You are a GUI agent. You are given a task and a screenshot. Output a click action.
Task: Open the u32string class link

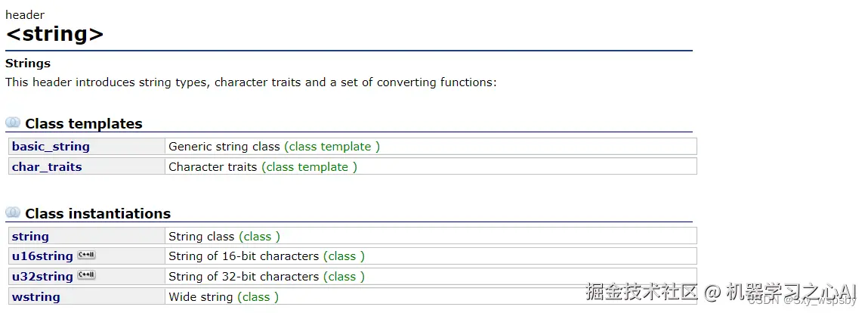[42, 277]
